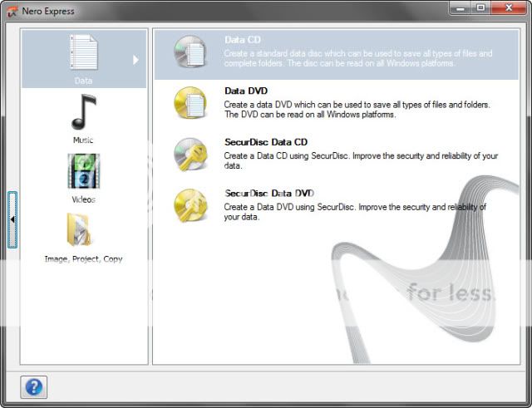Choose the SecurDisc Data DVD heading
532x408 pixels.
(x=269, y=194)
